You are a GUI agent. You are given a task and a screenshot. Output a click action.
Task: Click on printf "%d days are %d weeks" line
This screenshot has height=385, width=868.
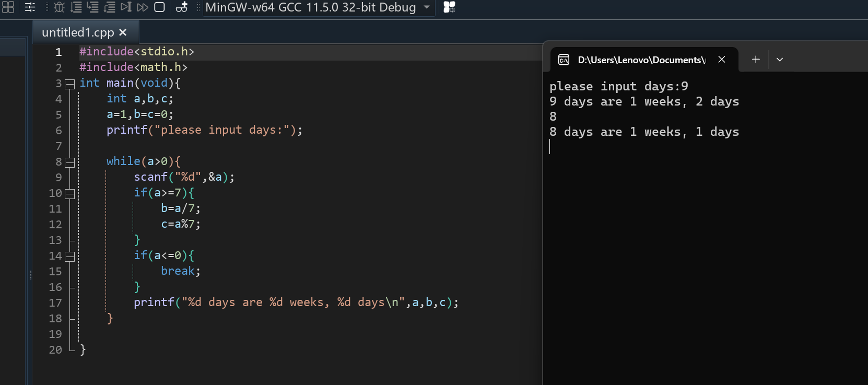tap(296, 302)
